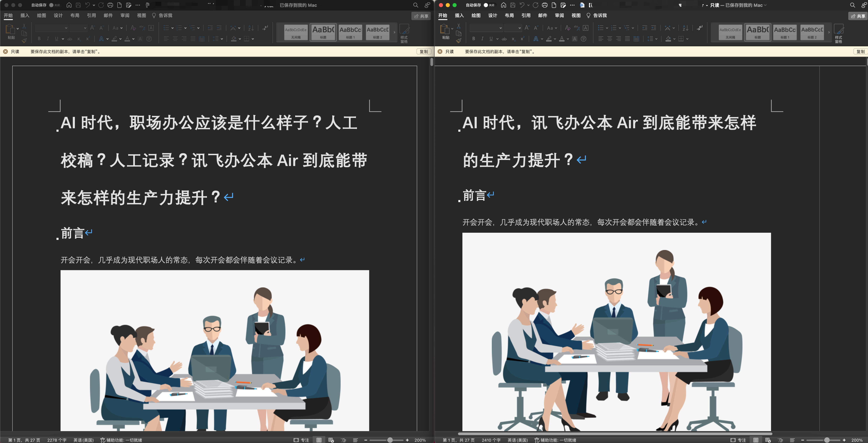Toggle Focus mode in left window status bar
The image size is (868, 443).
tap(301, 440)
